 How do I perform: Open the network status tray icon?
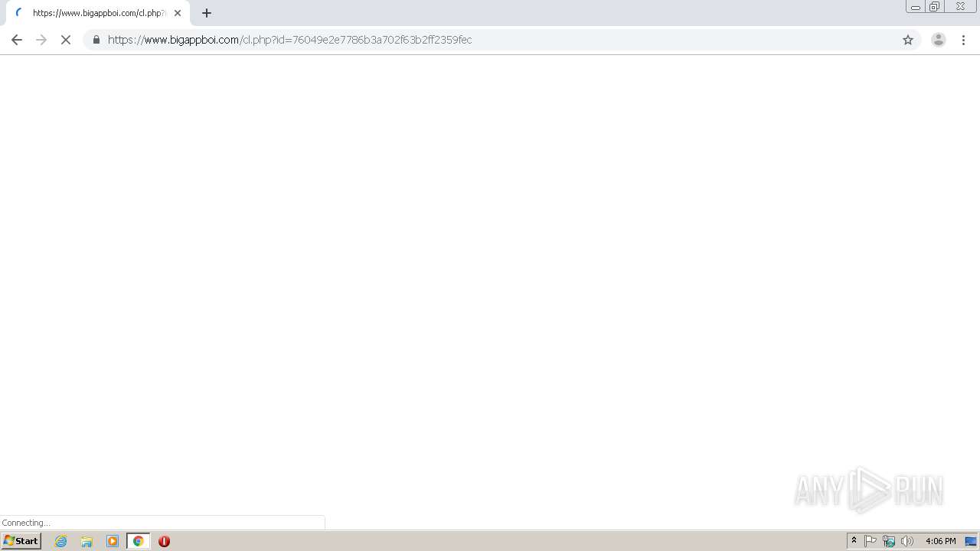(x=889, y=541)
